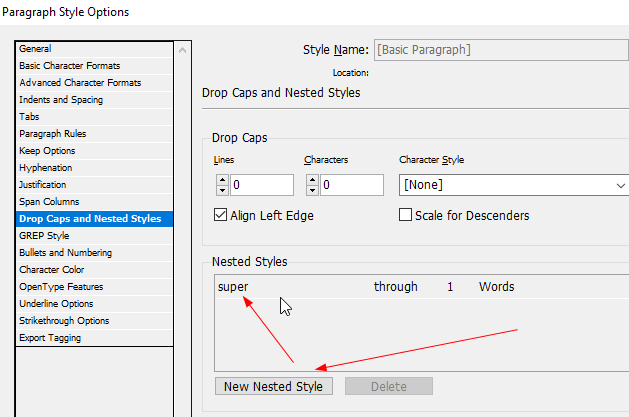This screenshot has width=629, height=417.
Task: Select the General category
Action: point(35,49)
